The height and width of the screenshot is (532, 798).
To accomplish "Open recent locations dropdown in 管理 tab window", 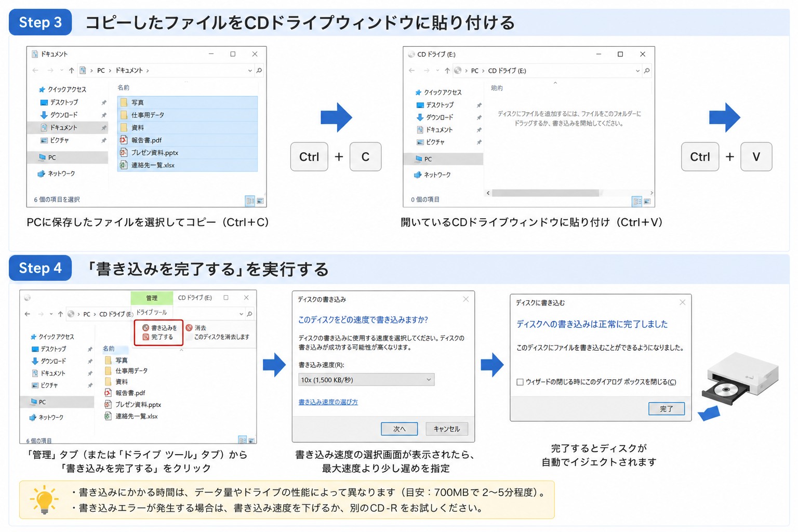I will [51, 314].
